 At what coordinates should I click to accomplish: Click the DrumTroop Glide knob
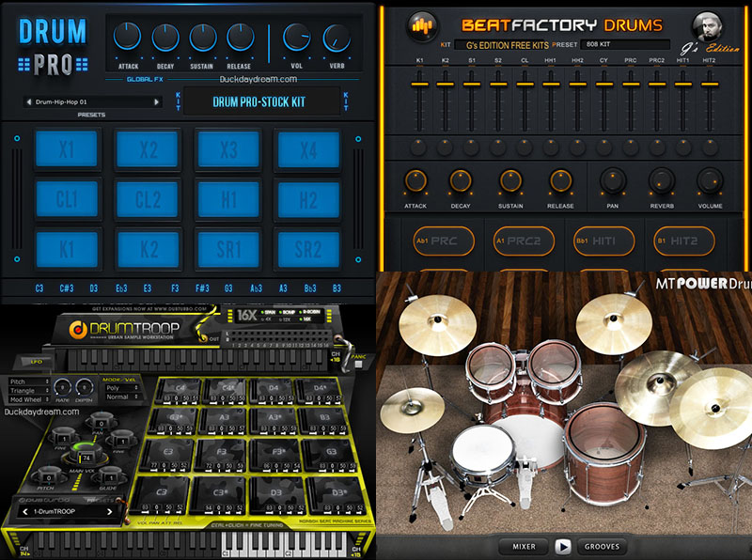110,475
